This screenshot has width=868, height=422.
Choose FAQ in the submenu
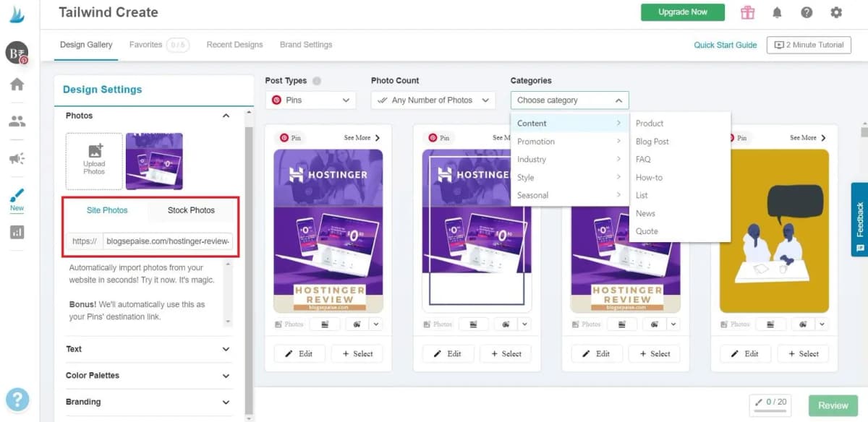tap(680, 160)
